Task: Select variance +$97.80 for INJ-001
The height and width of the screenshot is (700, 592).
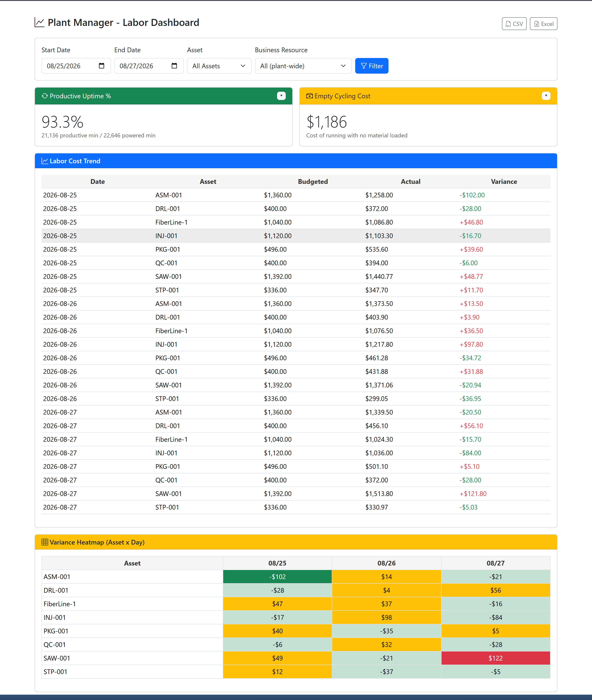Action: point(471,344)
